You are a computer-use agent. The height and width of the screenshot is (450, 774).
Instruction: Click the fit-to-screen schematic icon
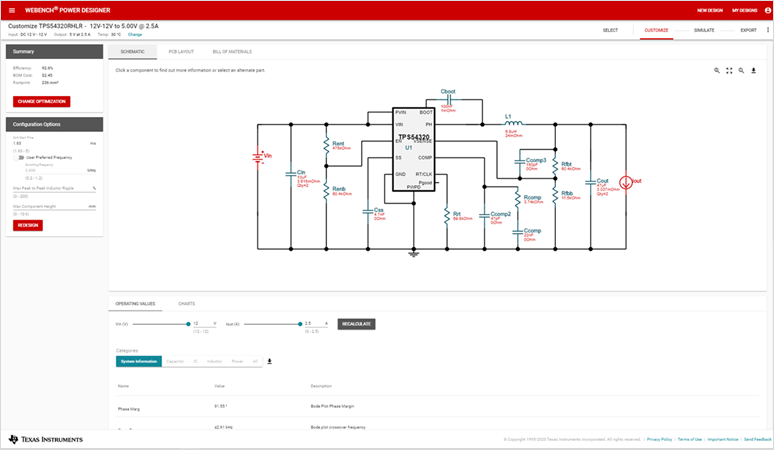point(729,70)
